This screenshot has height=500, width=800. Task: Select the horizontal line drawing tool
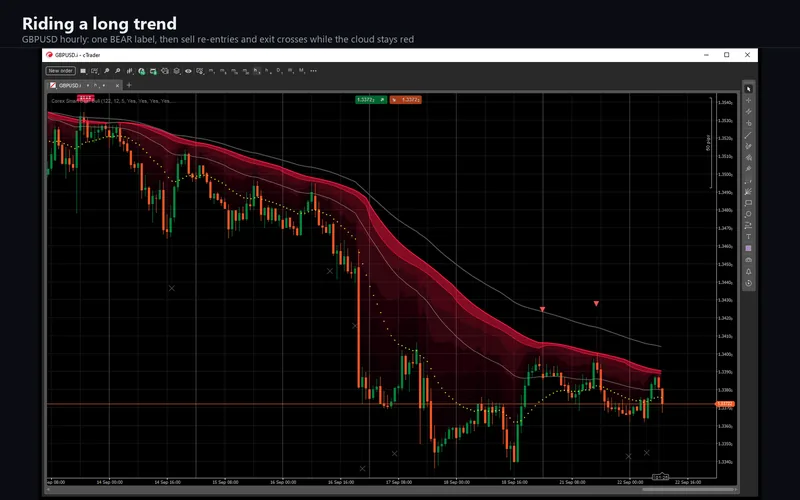coord(748,123)
